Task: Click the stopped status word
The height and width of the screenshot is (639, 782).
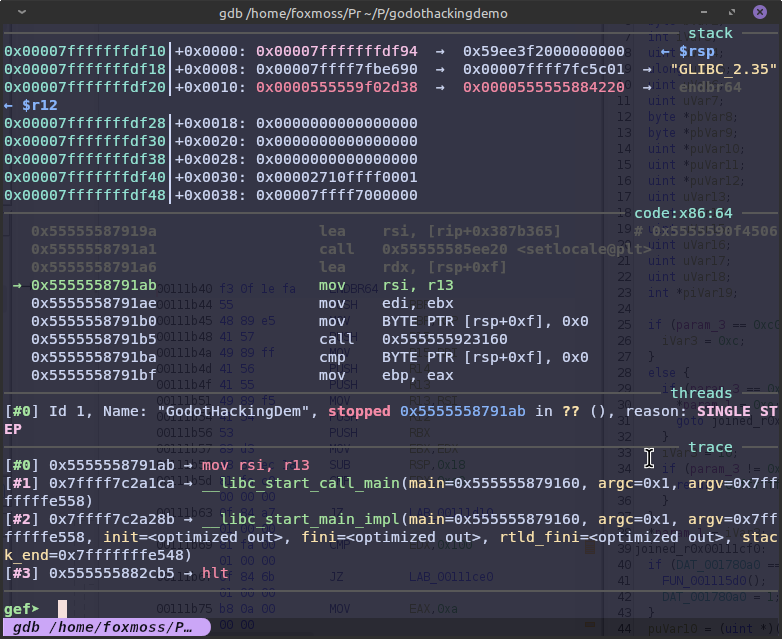Action: coord(359,411)
